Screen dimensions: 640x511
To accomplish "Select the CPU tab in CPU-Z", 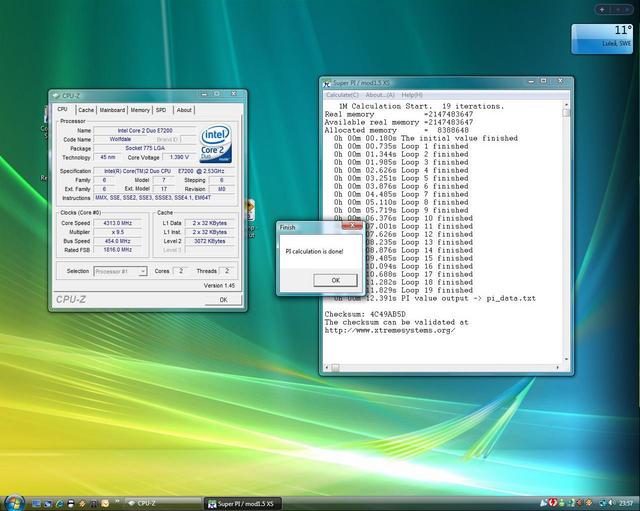I will pyautogui.click(x=62, y=109).
